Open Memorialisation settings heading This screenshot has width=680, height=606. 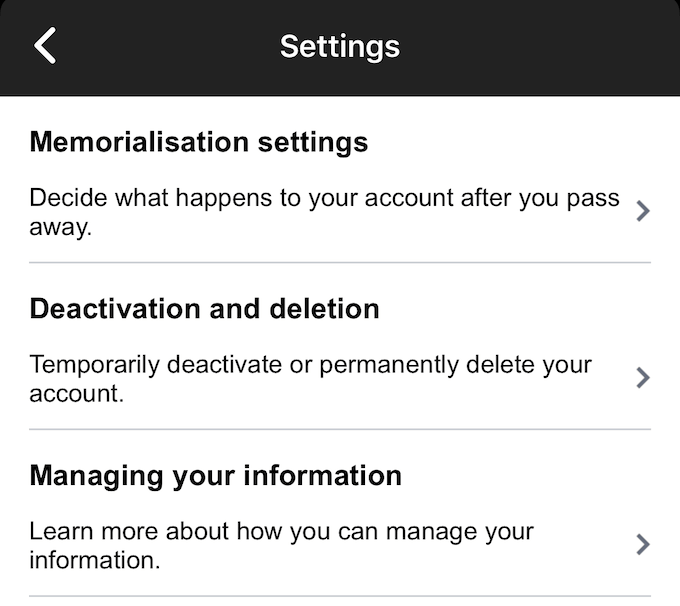(x=199, y=142)
